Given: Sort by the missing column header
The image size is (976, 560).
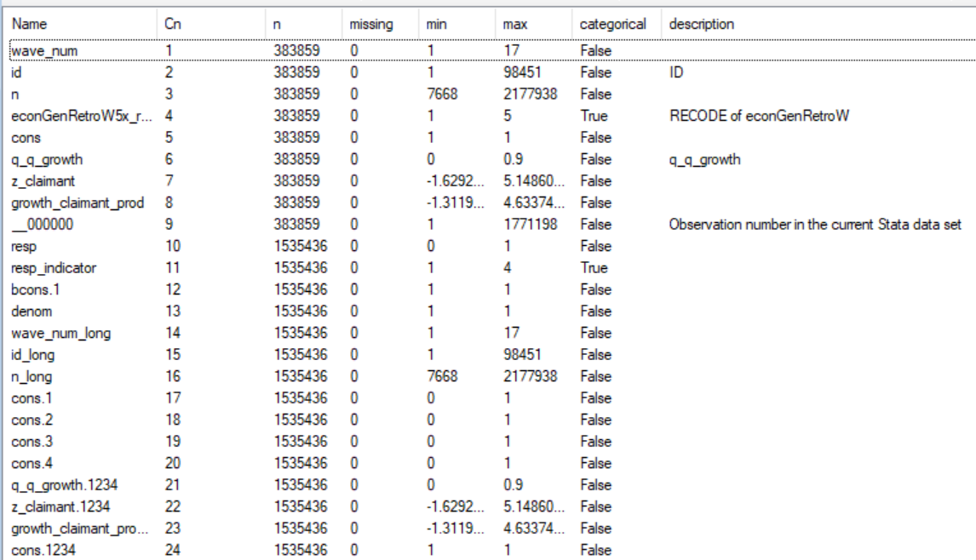Looking at the screenshot, I should coord(371,25).
